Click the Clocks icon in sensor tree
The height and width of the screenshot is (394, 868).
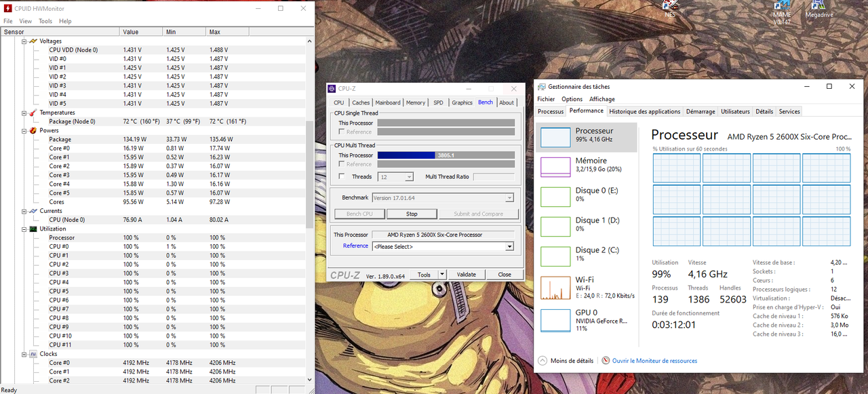[33, 354]
